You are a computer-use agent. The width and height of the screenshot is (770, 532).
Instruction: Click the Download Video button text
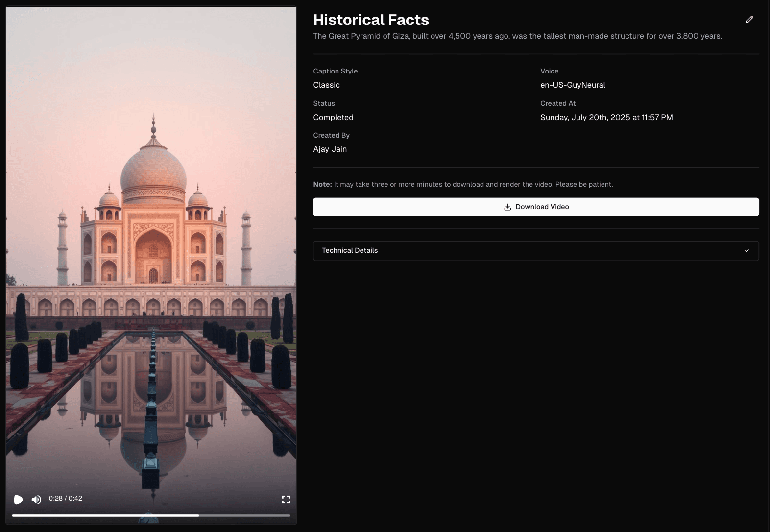542,207
